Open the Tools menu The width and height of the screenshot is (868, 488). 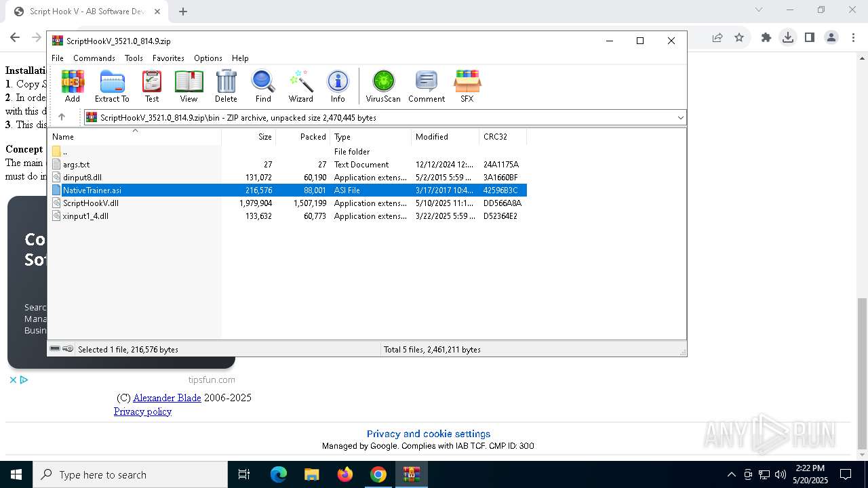point(134,58)
